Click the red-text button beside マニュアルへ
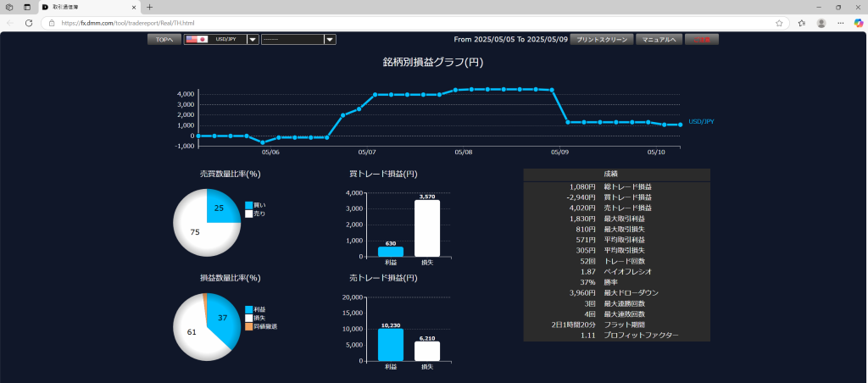Screen dimensions: 868x383 click(701, 39)
